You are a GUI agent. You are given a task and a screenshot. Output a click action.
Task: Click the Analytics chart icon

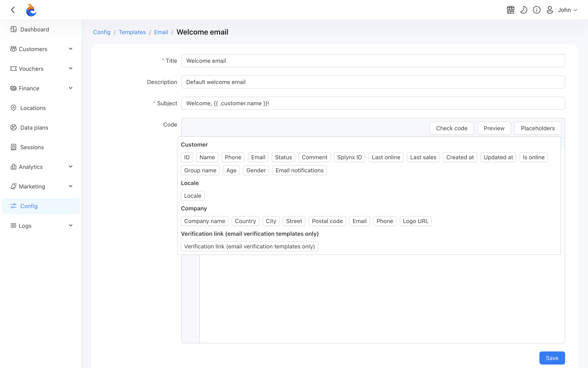pos(14,167)
